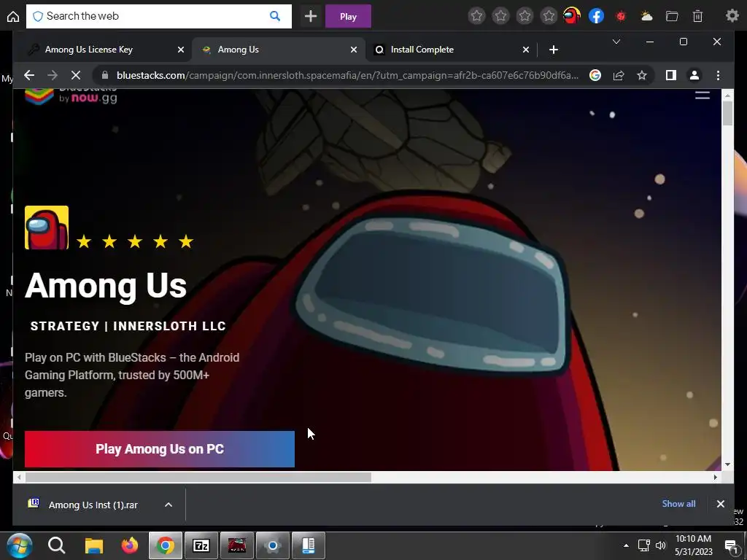Click the Among Us app icon thumbnail
747x560 pixels.
tap(47, 227)
